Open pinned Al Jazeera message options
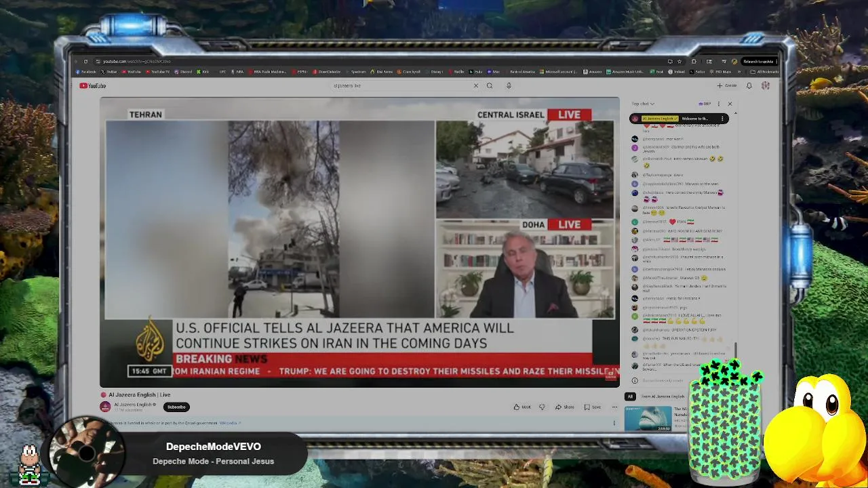The image size is (868, 488). pyautogui.click(x=723, y=119)
